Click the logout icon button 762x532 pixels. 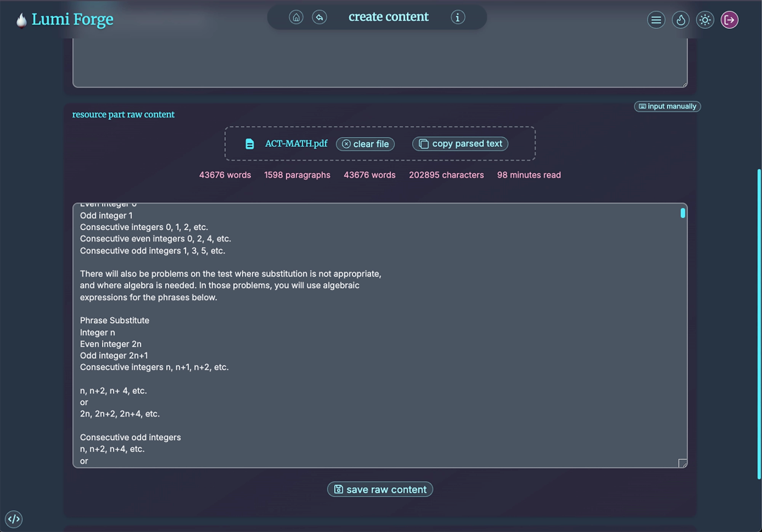pyautogui.click(x=729, y=20)
